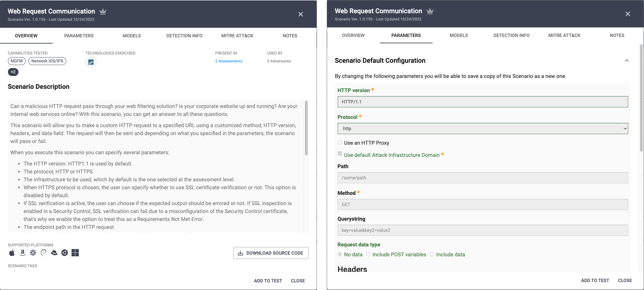Click the Scenario Description heading
This screenshot has width=644, height=290.
39,87
